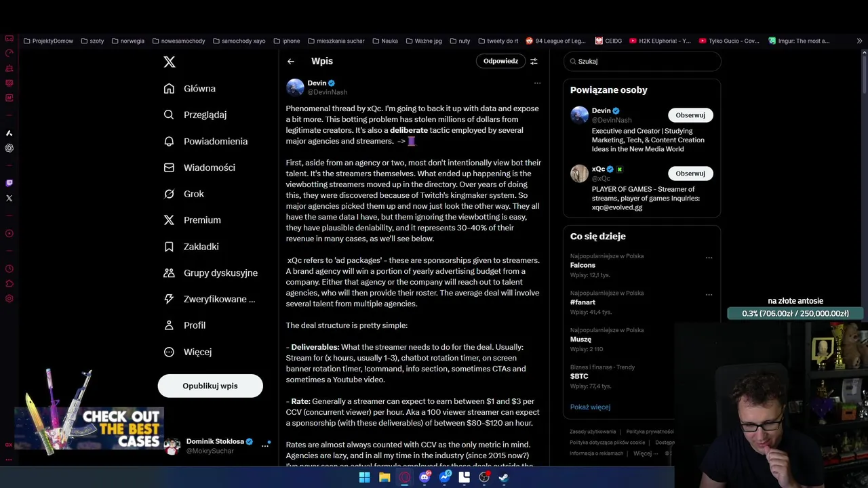Open the Player panel in browser sidebar
868x488 pixels.
pyautogui.click(x=9, y=234)
